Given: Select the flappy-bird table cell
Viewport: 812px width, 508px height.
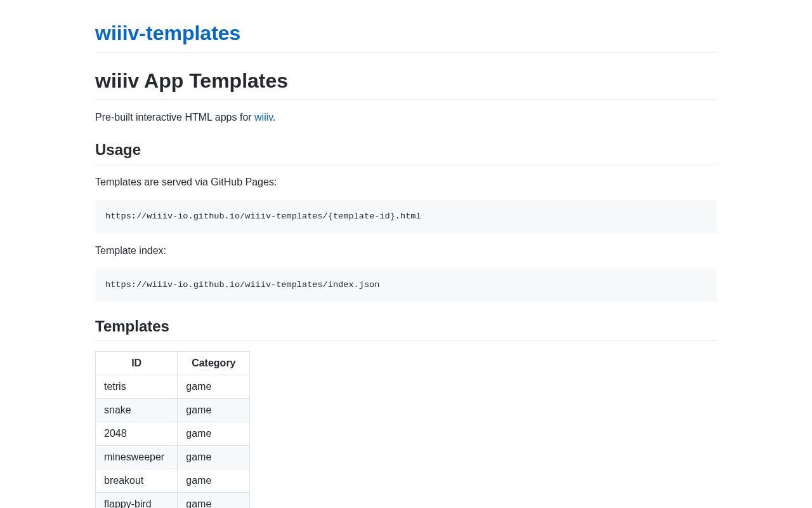Looking at the screenshot, I should point(136,500).
